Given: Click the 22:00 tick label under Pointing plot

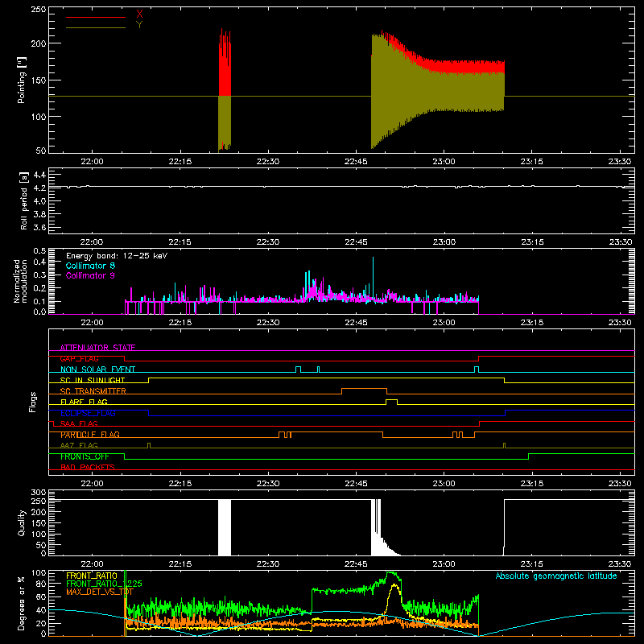Looking at the screenshot, I should (x=92, y=162).
